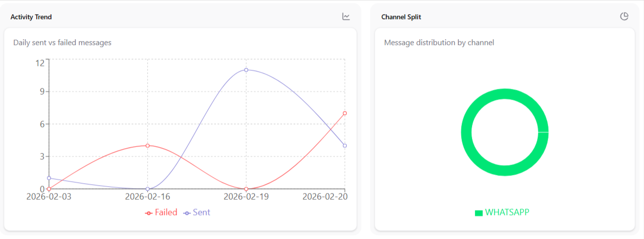Click the Sent data point on 2026-02-03
The image size is (644, 239).
[x=49, y=178]
